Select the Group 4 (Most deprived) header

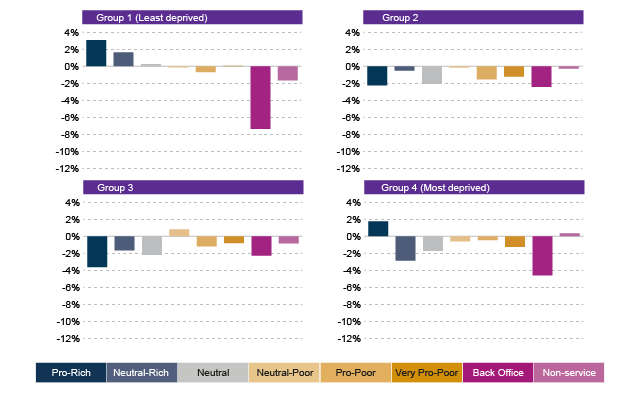pyautogui.click(x=473, y=188)
